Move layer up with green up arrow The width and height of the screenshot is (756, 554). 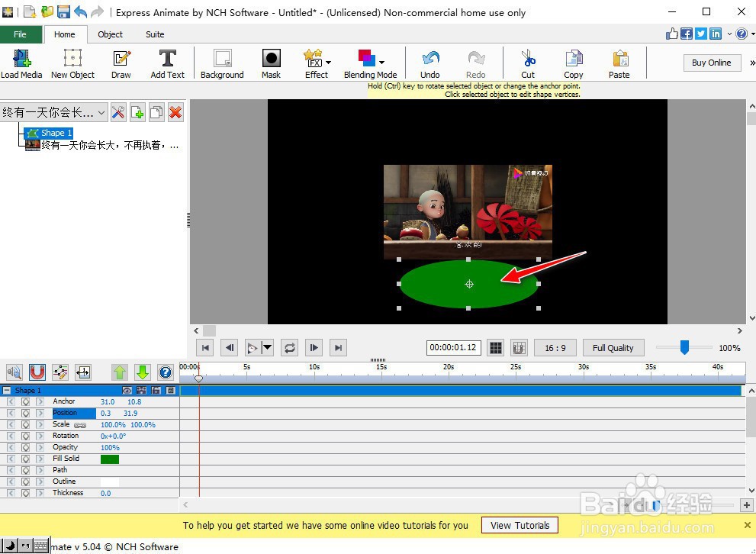(120, 372)
